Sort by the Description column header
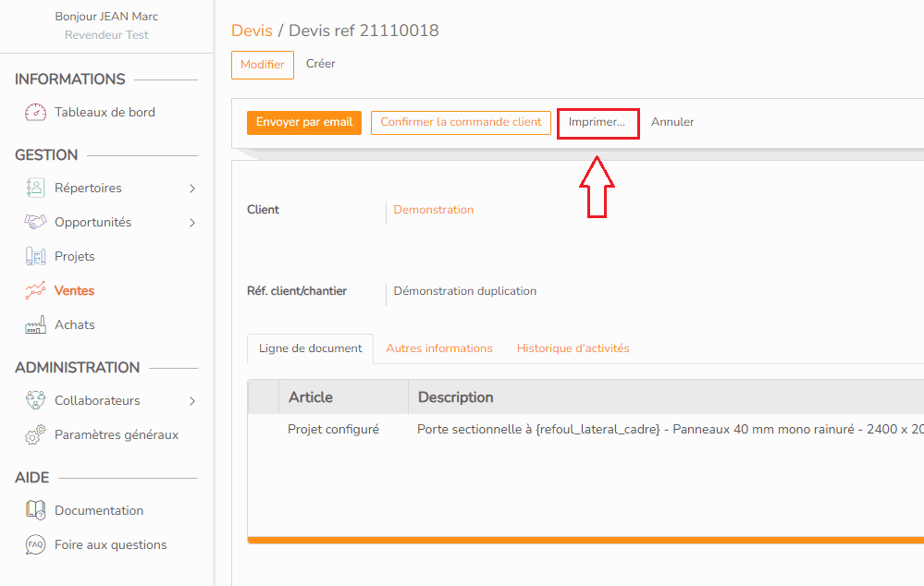The width and height of the screenshot is (924, 586). tap(455, 397)
